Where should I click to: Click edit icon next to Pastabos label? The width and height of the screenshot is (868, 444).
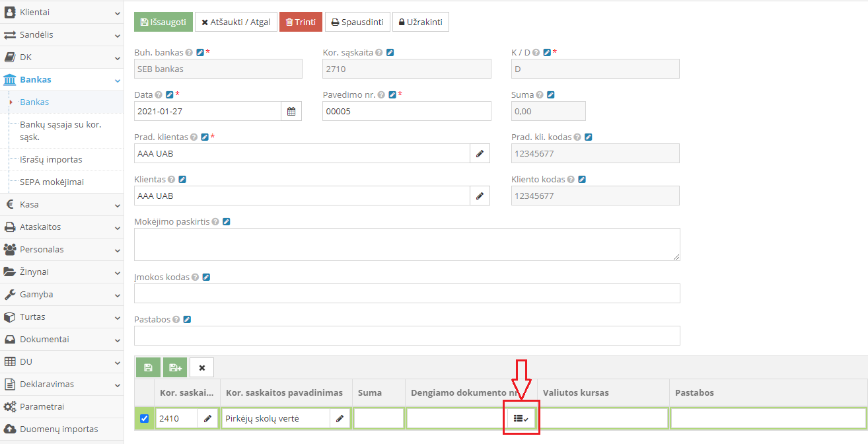pos(187,320)
